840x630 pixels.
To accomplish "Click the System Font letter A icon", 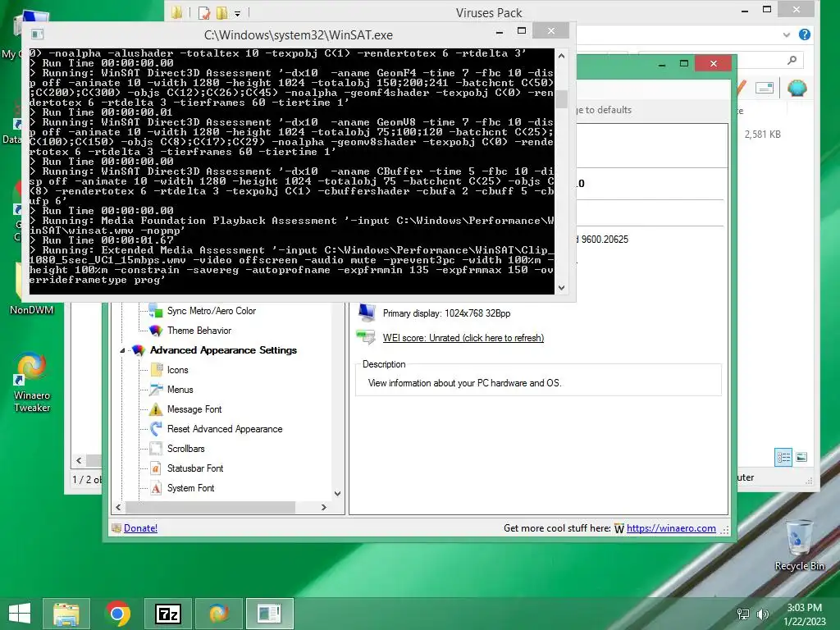I will pos(156,488).
